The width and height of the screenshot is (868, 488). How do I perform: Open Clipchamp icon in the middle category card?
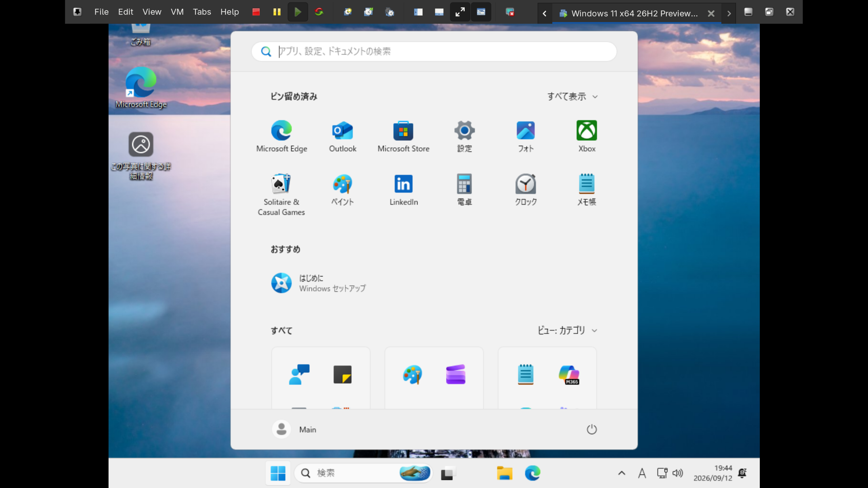(456, 374)
